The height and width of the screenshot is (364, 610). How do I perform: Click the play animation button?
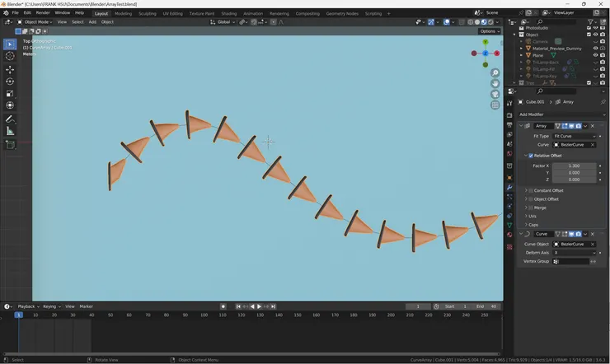point(259,306)
